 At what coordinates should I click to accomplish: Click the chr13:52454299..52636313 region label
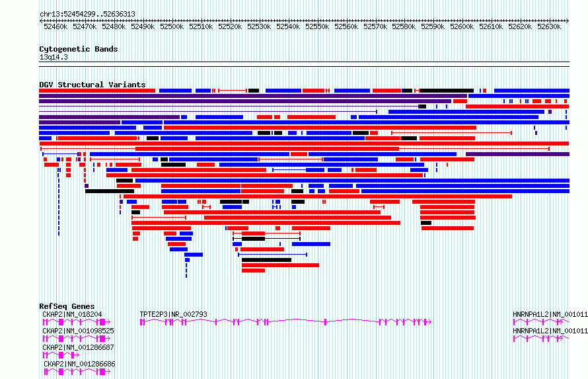click(87, 15)
